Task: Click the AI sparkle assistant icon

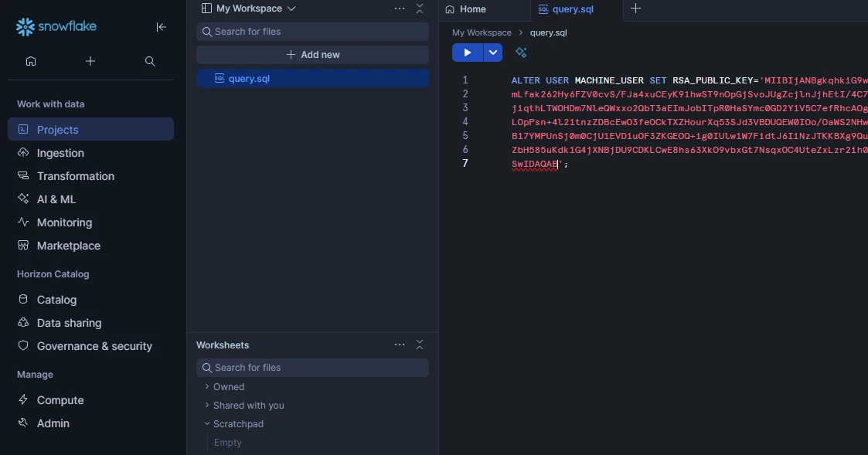Action: [x=521, y=53]
